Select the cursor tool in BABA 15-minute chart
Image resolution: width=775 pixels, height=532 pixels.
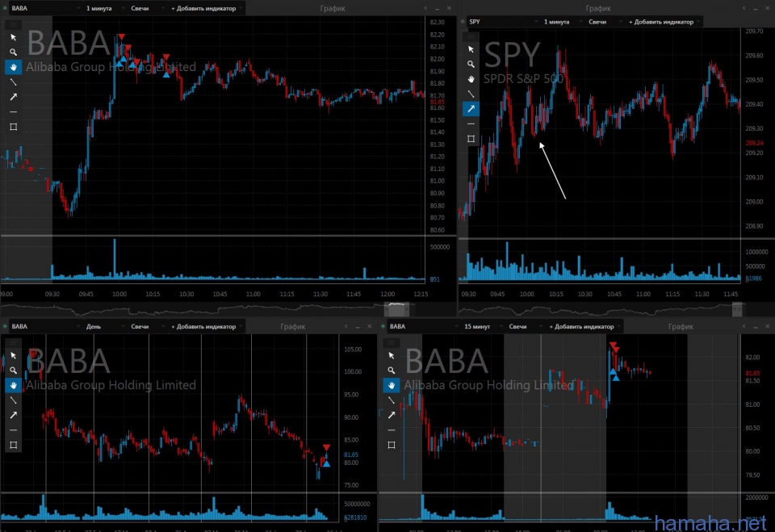coord(392,355)
